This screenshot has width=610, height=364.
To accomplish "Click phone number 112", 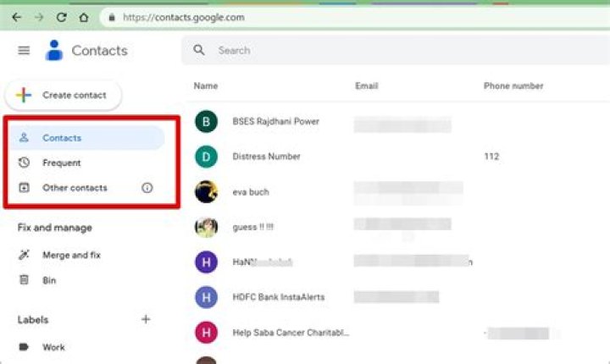I will (x=491, y=157).
